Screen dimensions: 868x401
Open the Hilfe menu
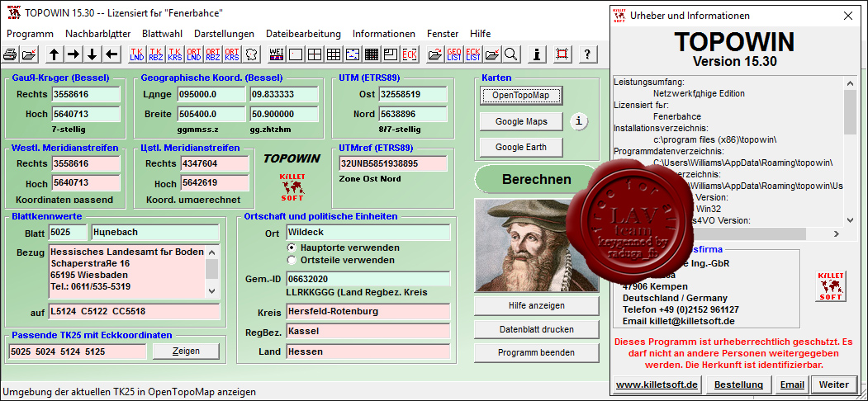click(x=480, y=34)
